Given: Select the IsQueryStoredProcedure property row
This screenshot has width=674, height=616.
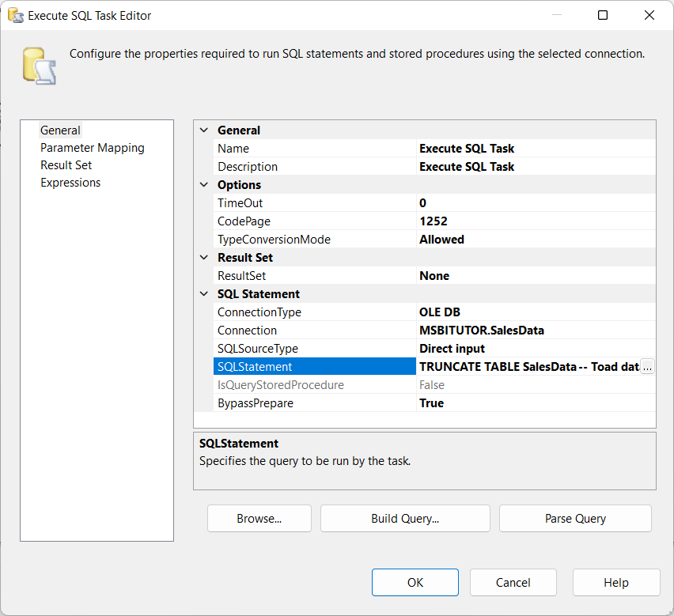Looking at the screenshot, I should pos(434,385).
